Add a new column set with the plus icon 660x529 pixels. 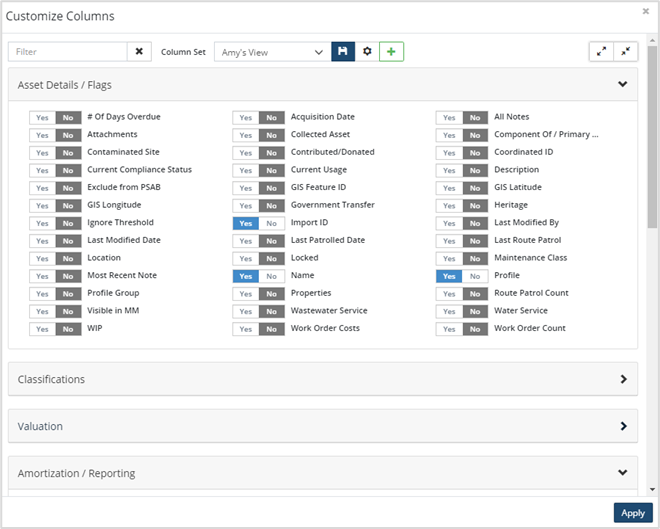[x=391, y=51]
